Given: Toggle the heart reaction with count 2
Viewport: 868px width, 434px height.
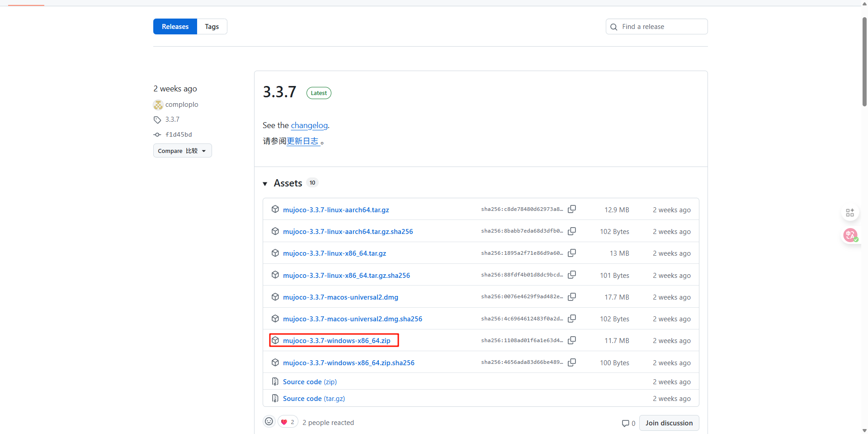Looking at the screenshot, I should pyautogui.click(x=288, y=422).
